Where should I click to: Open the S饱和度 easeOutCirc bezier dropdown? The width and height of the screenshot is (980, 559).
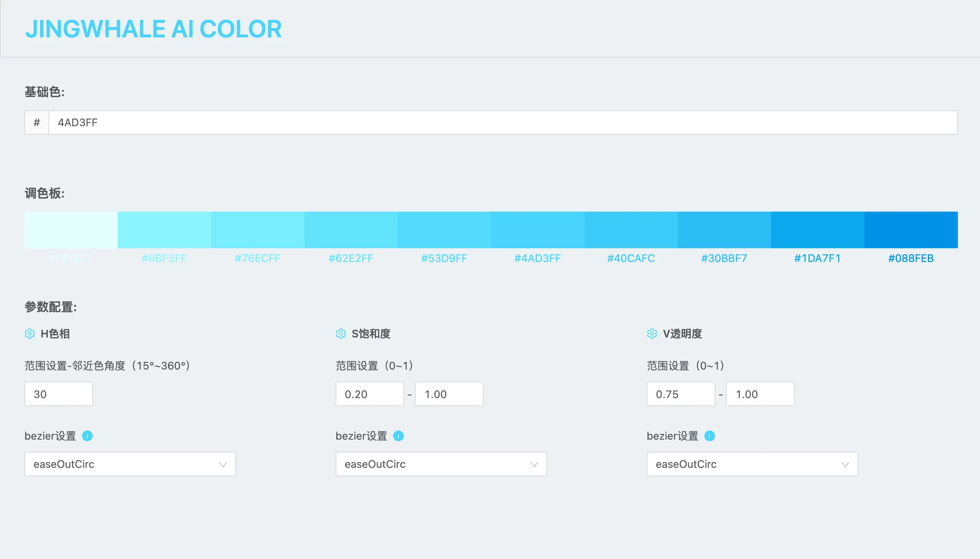coord(441,464)
